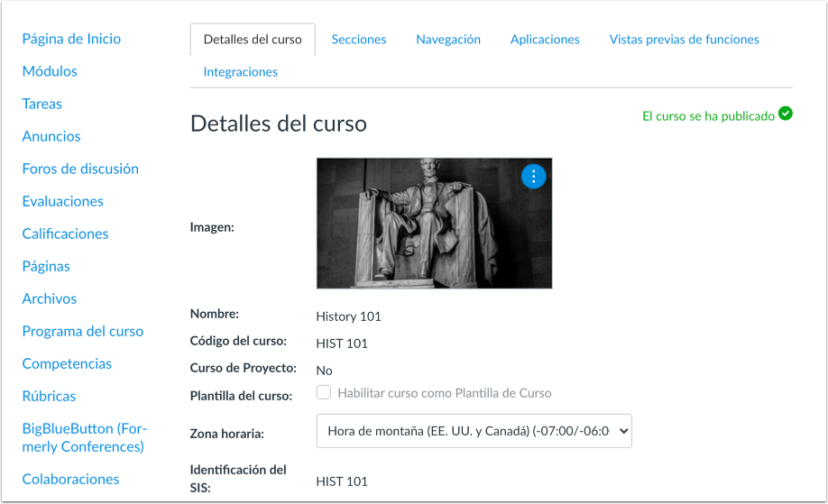Open Vistas previas de funciones tab

coord(684,40)
